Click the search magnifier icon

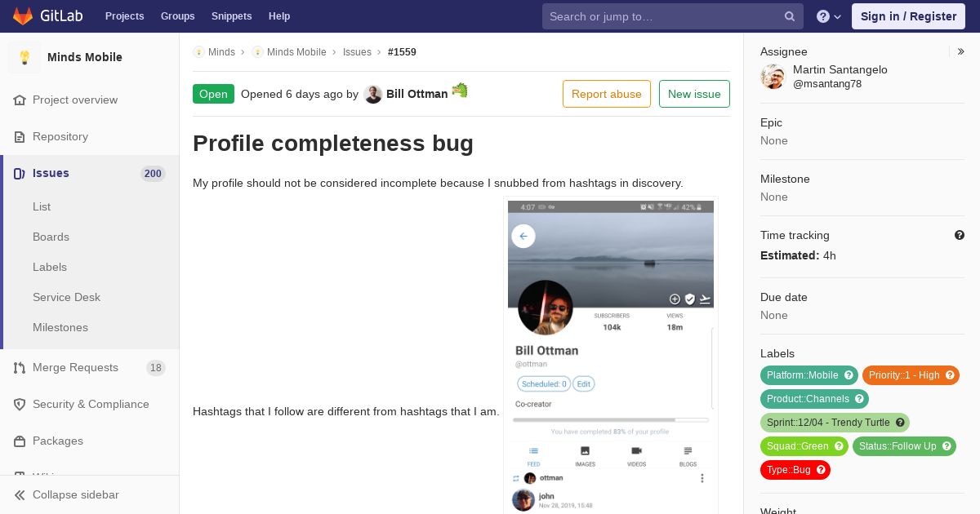click(790, 16)
